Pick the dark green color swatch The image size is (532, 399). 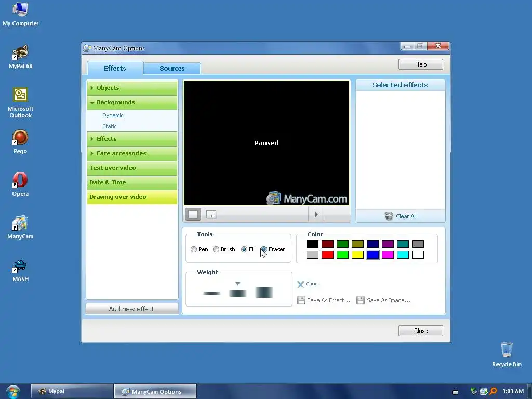tap(342, 244)
